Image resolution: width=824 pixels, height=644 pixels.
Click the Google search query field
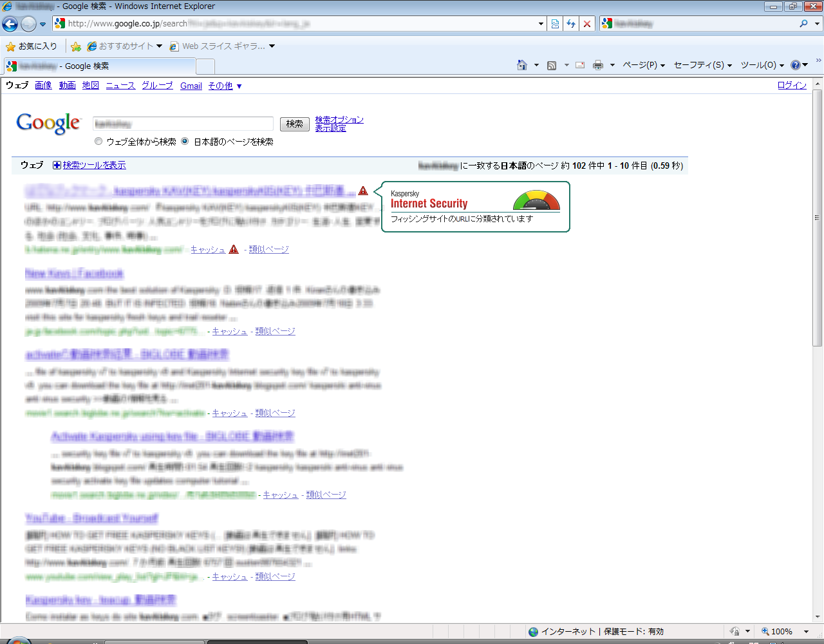pos(183,124)
